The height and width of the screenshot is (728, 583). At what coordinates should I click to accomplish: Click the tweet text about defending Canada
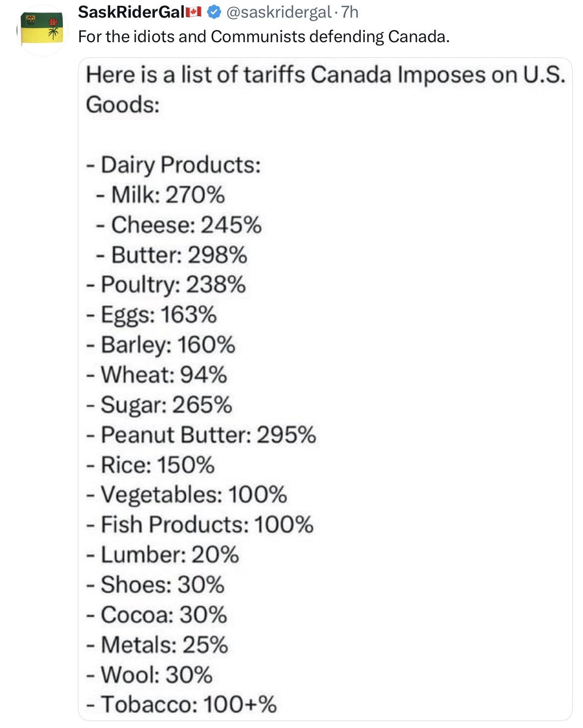(x=264, y=37)
